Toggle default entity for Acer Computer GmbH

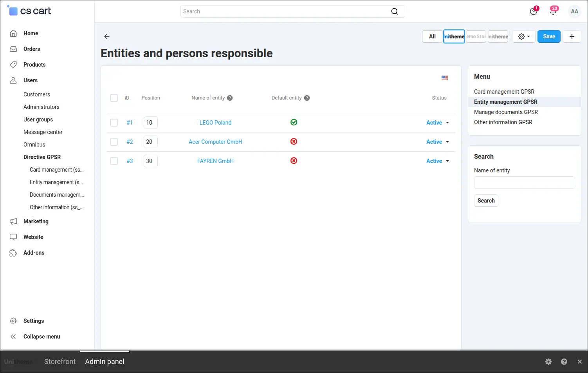[x=294, y=141]
